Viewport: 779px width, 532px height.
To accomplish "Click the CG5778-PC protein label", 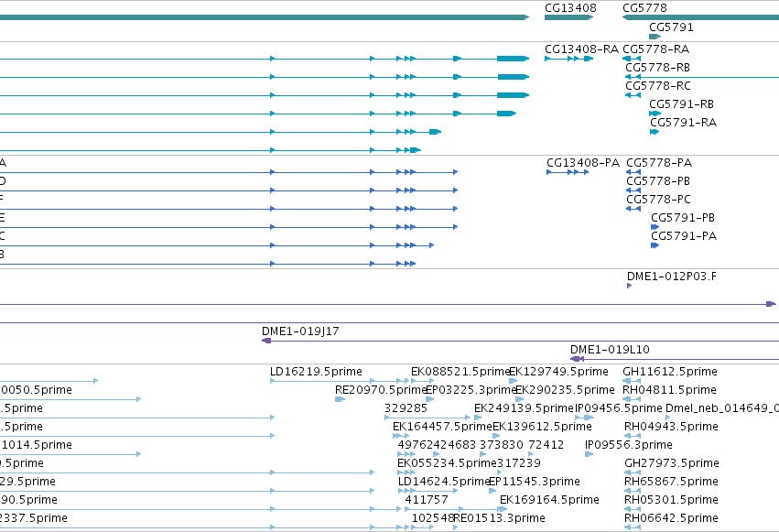I will point(658,200).
